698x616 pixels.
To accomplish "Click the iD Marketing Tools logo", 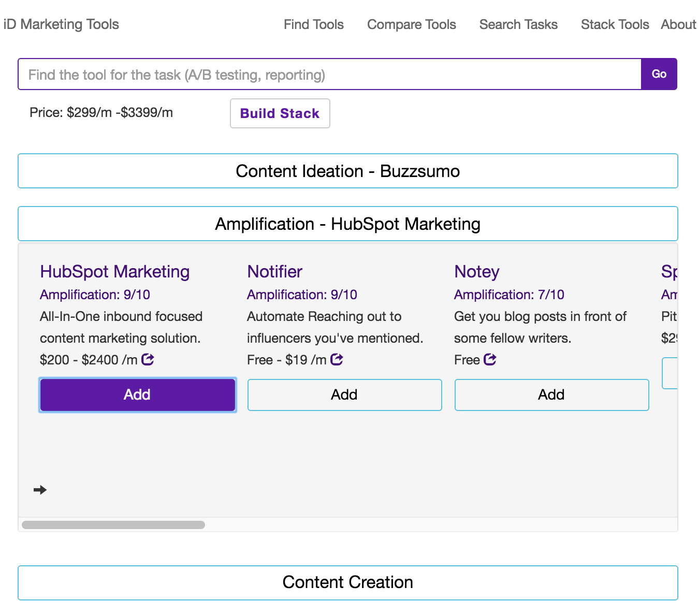I will [x=61, y=24].
